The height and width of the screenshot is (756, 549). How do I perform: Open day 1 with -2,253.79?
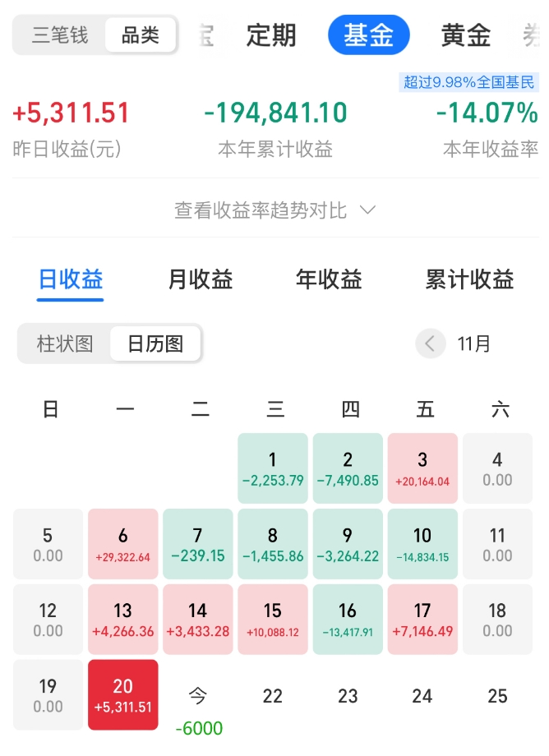[273, 468]
